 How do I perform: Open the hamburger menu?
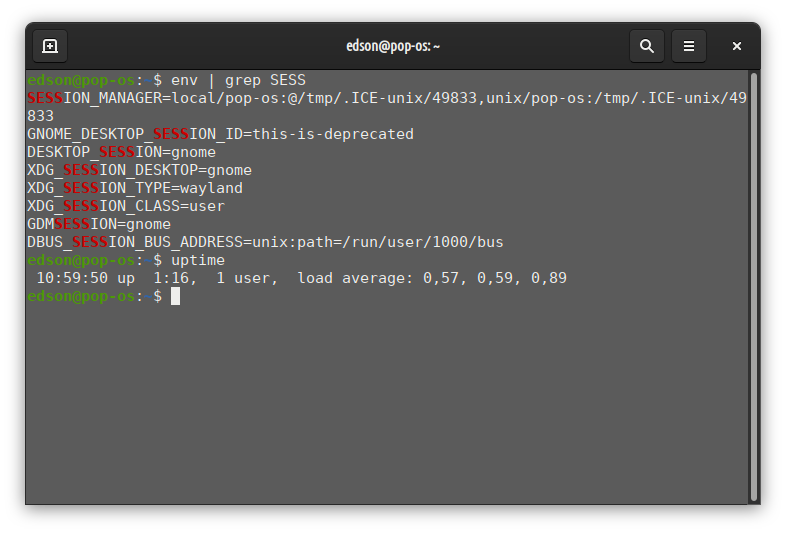click(689, 46)
